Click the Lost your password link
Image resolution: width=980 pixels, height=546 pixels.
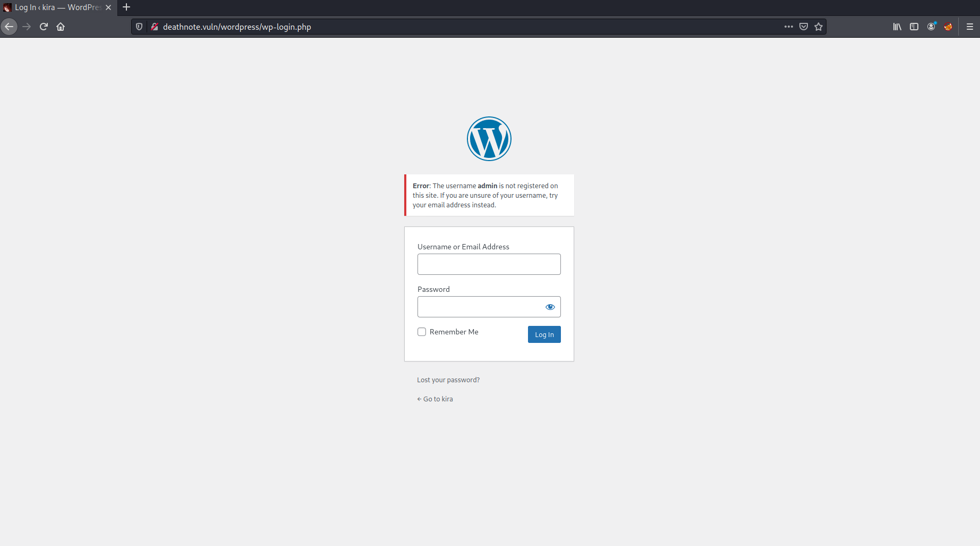click(x=448, y=380)
